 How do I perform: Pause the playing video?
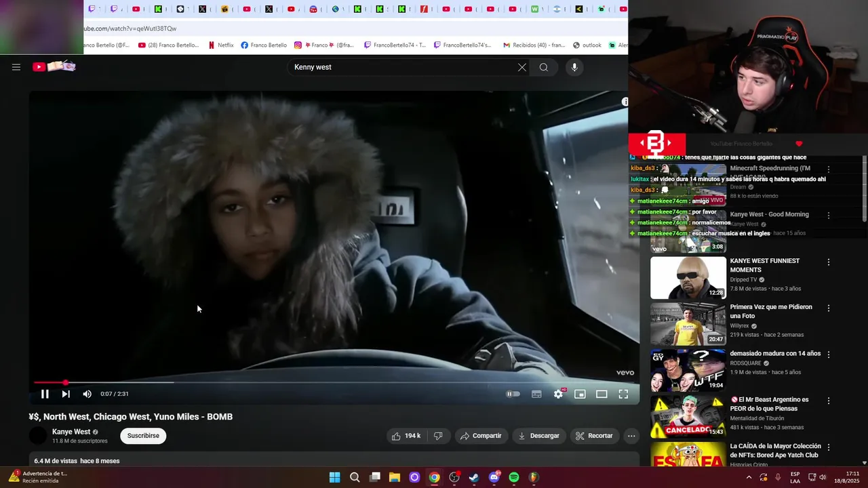(45, 394)
